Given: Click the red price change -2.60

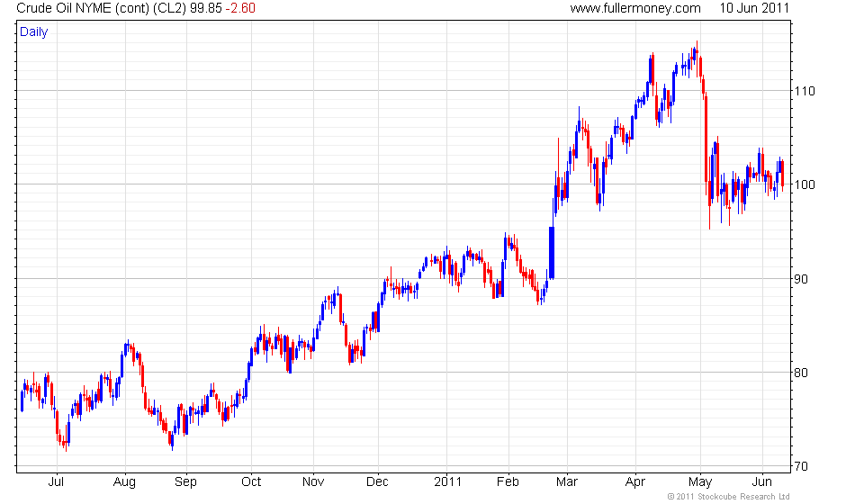Looking at the screenshot, I should 240,8.
